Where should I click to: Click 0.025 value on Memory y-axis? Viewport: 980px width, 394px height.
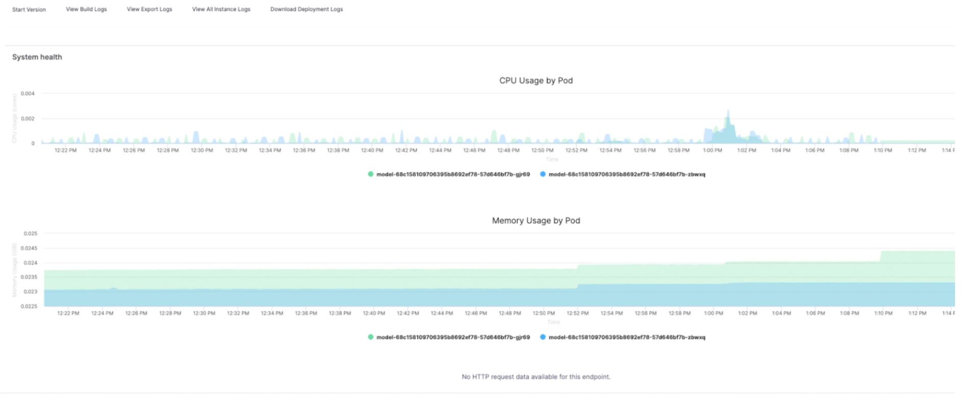click(x=30, y=234)
